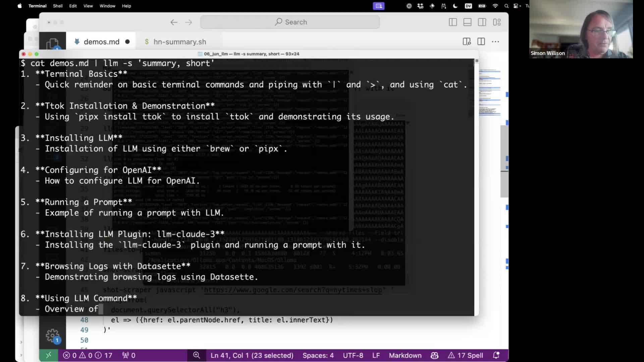Open the Apple menu
This screenshot has height=362, width=644.
tap(19, 6)
